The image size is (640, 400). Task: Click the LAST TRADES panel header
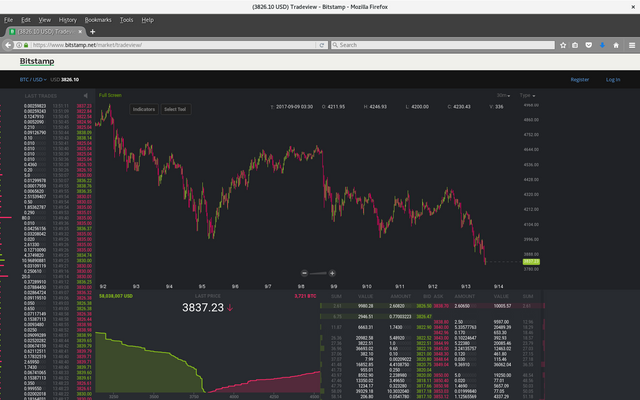coord(40,96)
